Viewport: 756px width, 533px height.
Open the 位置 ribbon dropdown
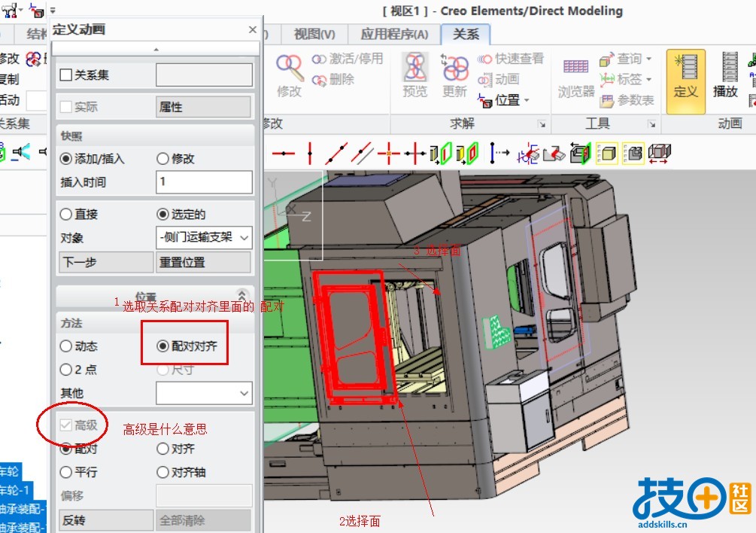527,100
